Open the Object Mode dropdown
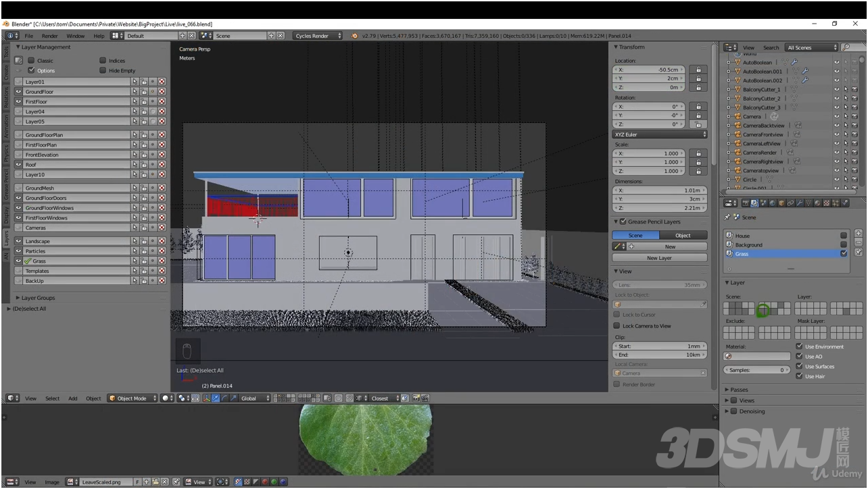The width and height of the screenshot is (868, 489). pos(132,398)
